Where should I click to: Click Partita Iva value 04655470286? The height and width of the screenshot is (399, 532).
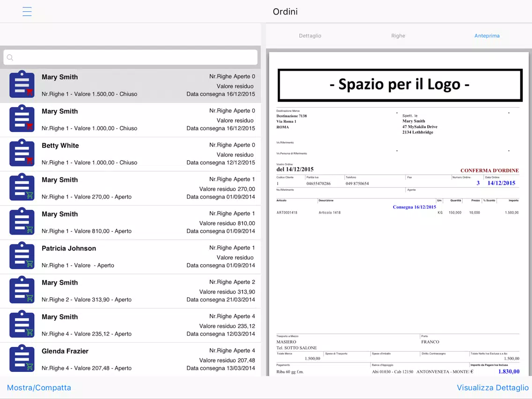pyautogui.click(x=318, y=184)
